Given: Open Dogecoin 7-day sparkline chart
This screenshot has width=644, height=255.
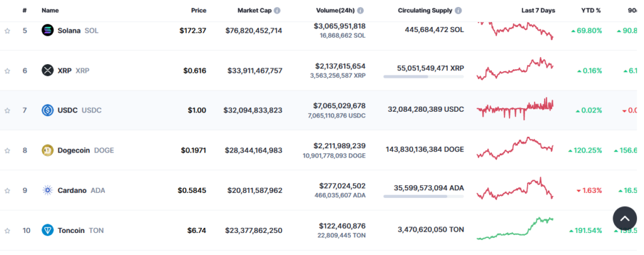Looking at the screenshot, I should click(515, 148).
